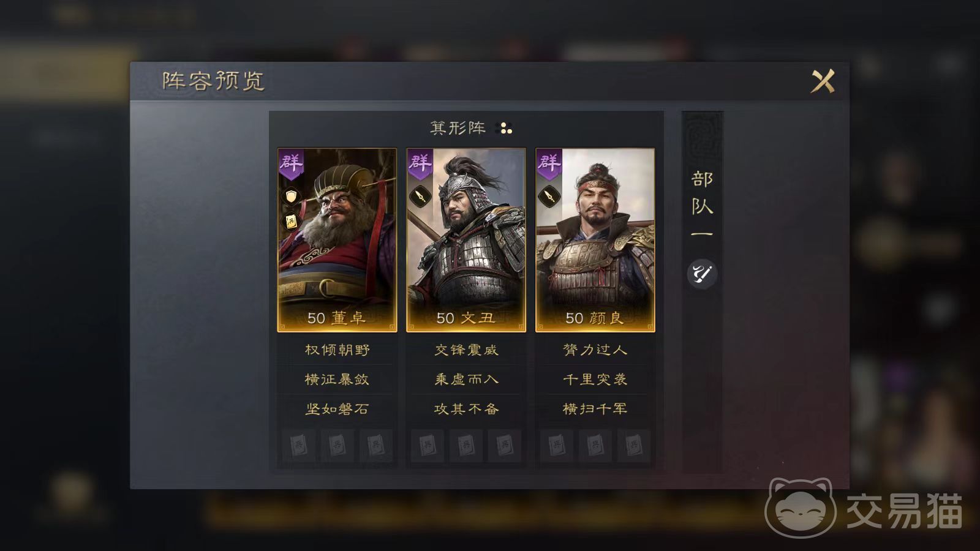980x551 pixels.
Task: View the 交锋震威 skill
Action: (x=466, y=350)
